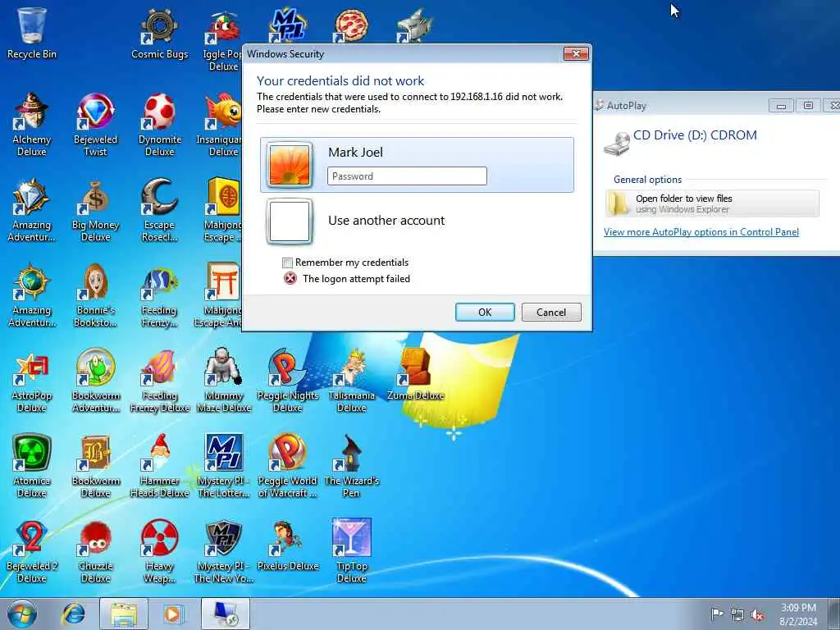This screenshot has width=840, height=630.
Task: Launch Bejeweled Twist shortcut
Action: [x=95, y=125]
